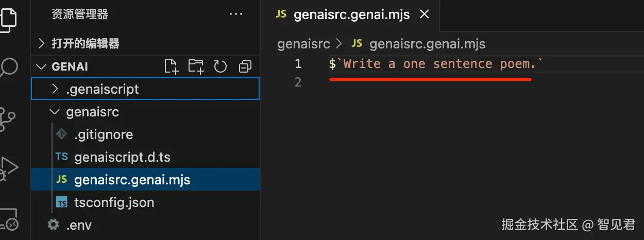Viewport: 644px width, 240px height.
Task: Open explorer More Actions ellipsis menu
Action: (236, 14)
